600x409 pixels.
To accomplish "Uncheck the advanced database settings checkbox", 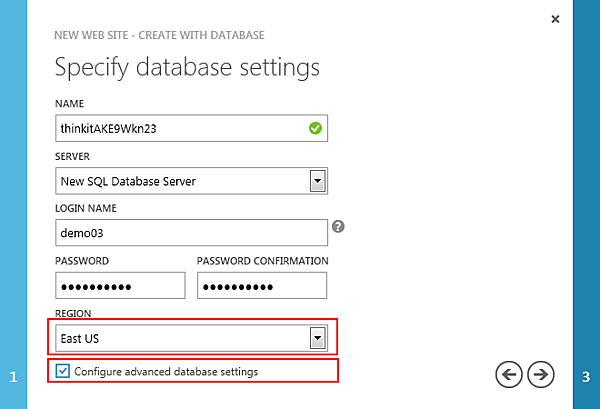I will click(x=64, y=371).
